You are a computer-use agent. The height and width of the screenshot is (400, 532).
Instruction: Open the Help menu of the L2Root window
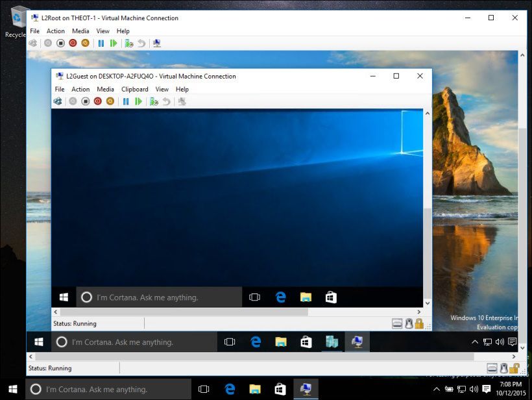click(x=123, y=31)
